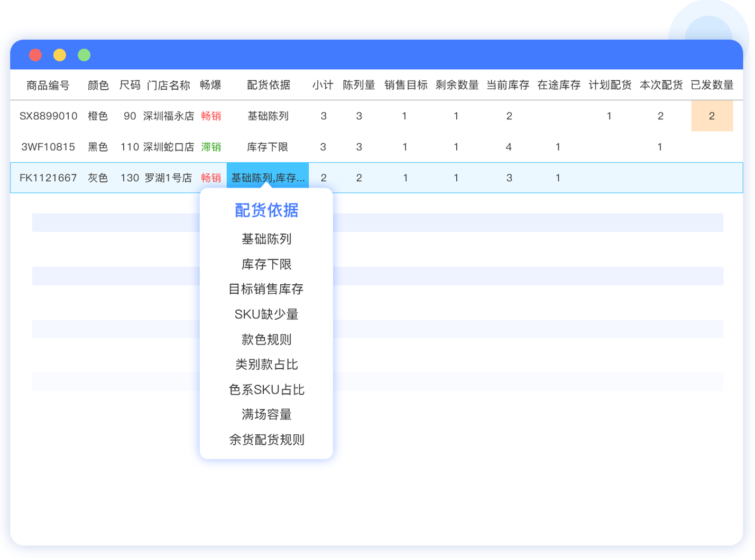Image resolution: width=755 pixels, height=560 pixels.
Task: Select SKU缺少量 from the list
Action: pyautogui.click(x=266, y=314)
